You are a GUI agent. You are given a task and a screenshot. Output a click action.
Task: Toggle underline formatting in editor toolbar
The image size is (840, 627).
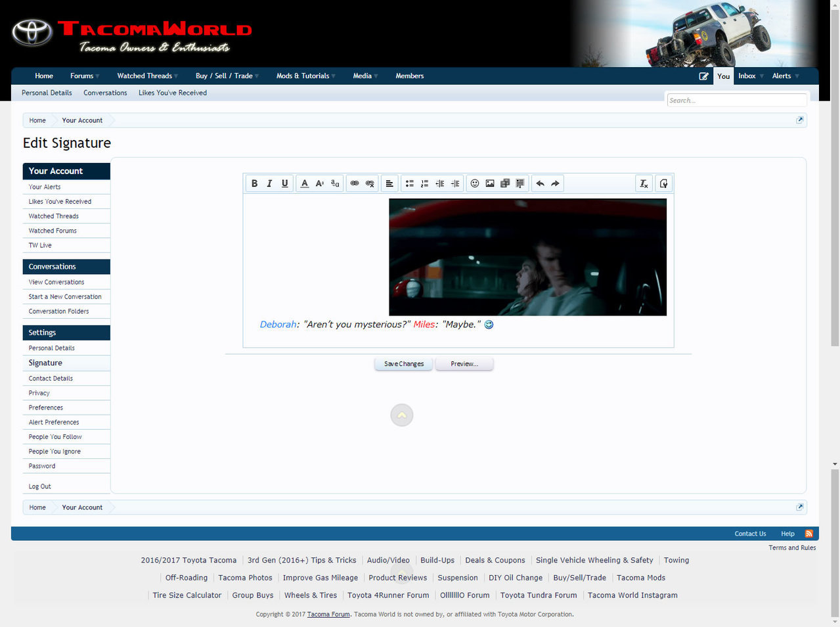click(x=284, y=183)
